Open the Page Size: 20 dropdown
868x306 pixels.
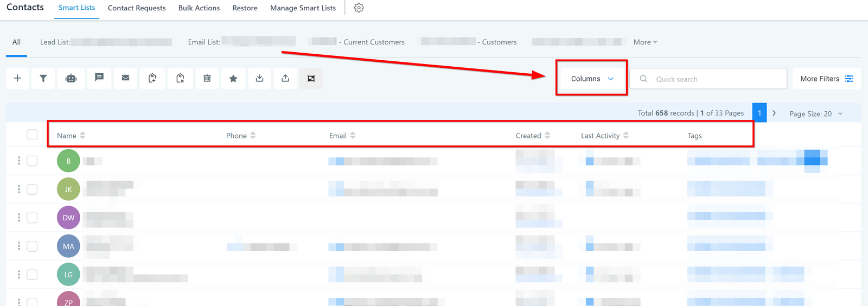point(815,114)
